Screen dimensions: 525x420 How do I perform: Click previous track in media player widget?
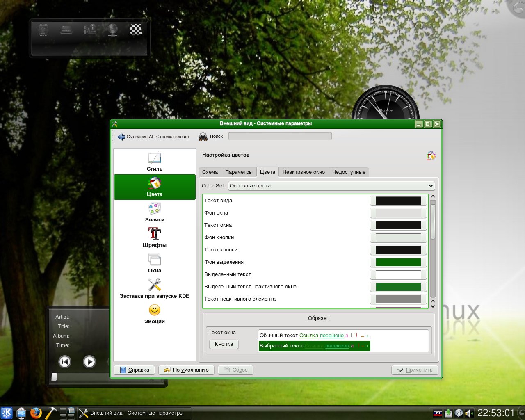pyautogui.click(x=65, y=361)
